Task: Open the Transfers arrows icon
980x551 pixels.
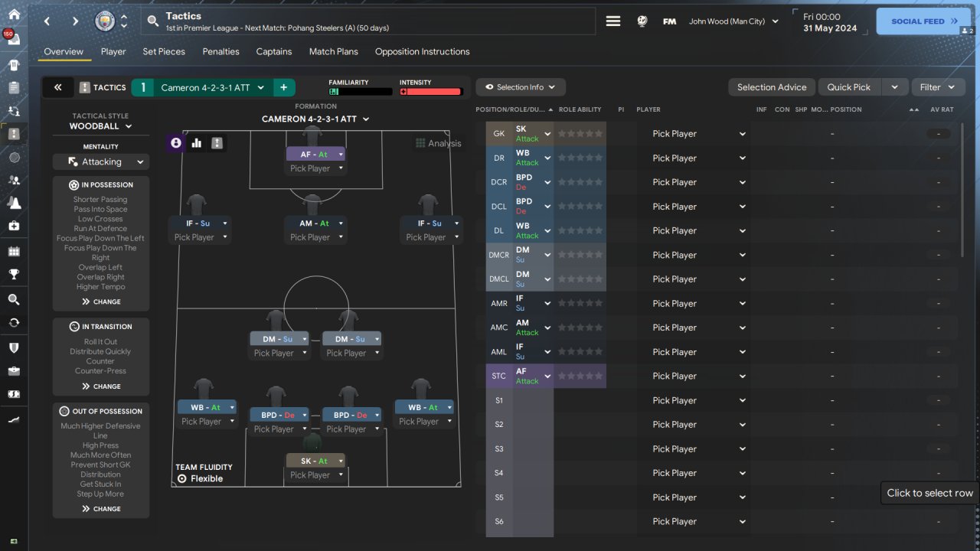Action: (14, 322)
